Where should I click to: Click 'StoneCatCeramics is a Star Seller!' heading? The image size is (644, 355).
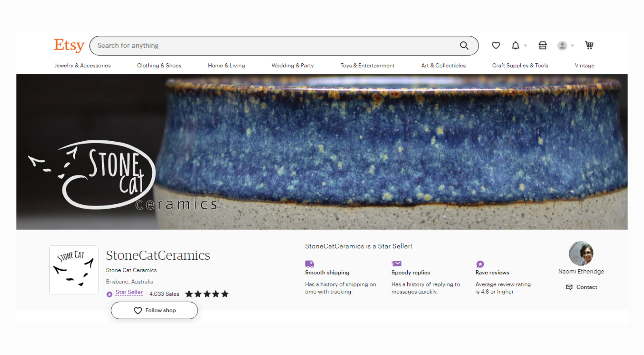(x=358, y=246)
